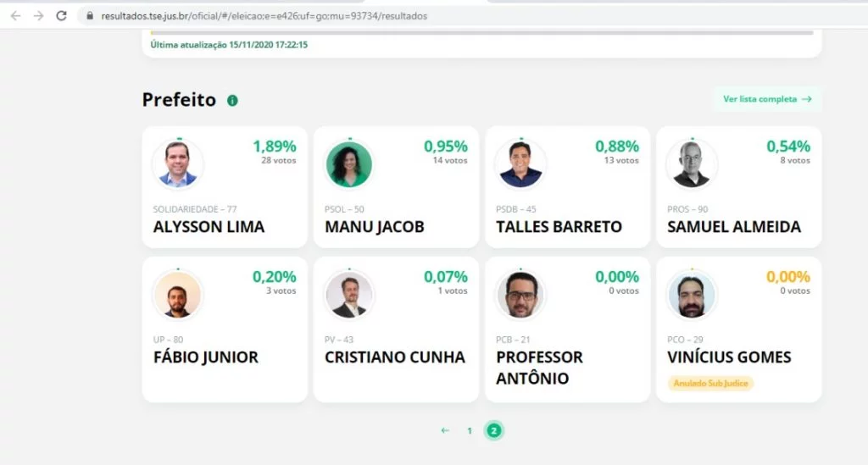Click the PV – 43 party label
868x465 pixels.
(x=339, y=340)
